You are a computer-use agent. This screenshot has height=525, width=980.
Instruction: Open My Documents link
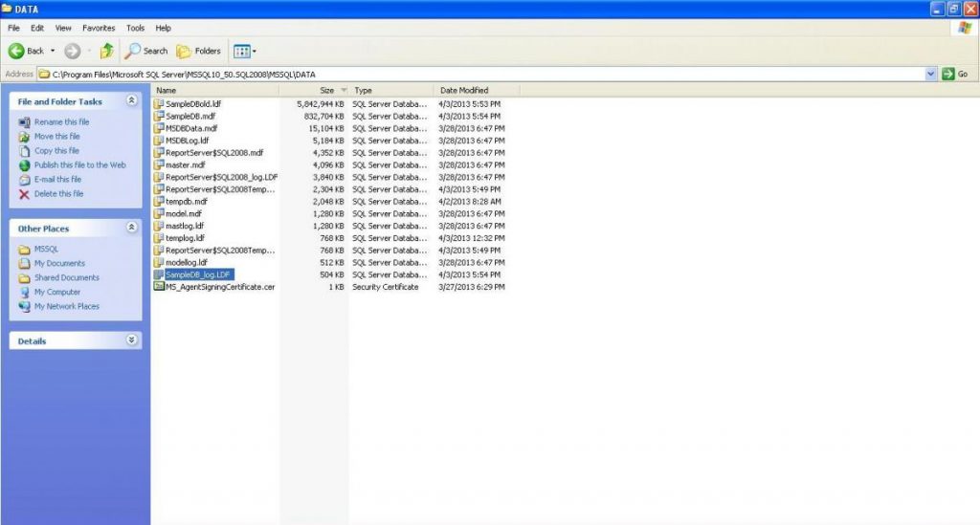pos(59,263)
